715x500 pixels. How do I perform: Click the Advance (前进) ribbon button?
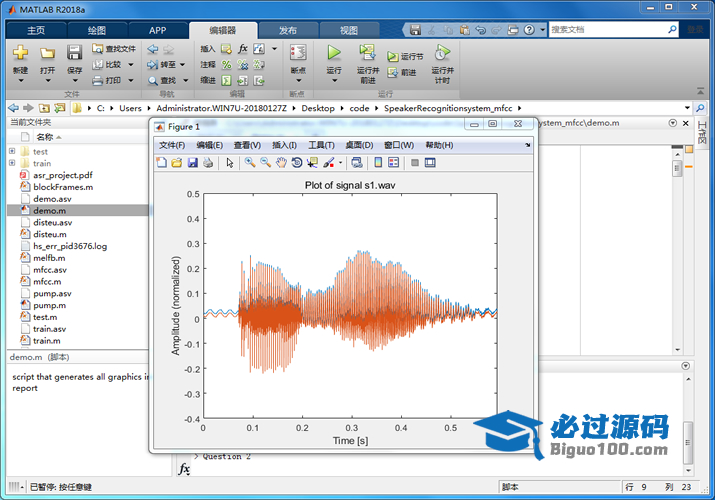pos(402,72)
